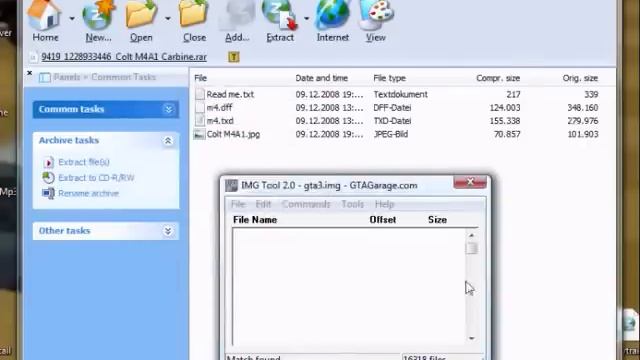Sort by File type column header
This screenshot has height=360, width=640.
click(x=389, y=78)
